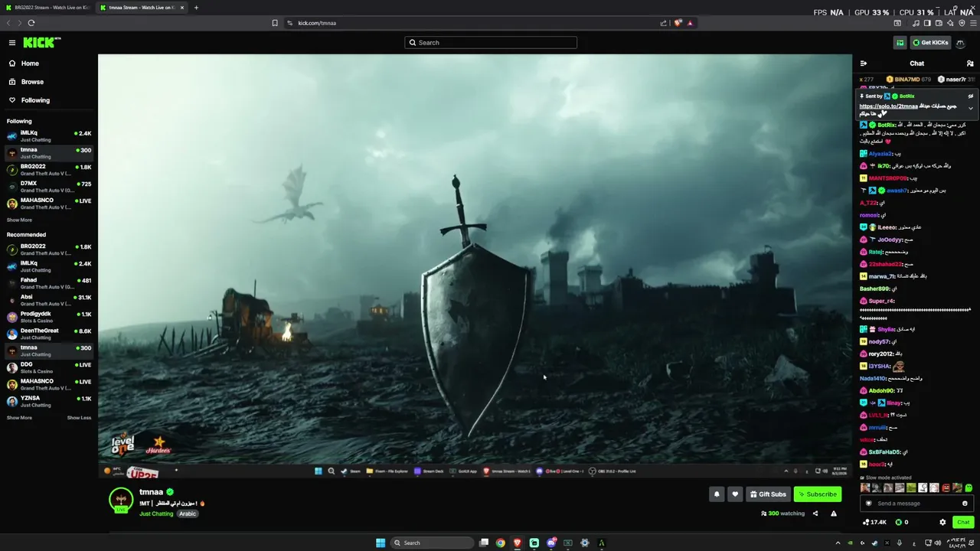Viewport: 980px width, 551px height.
Task: Switch to the BRG2022 Stream tab
Action: click(47, 8)
